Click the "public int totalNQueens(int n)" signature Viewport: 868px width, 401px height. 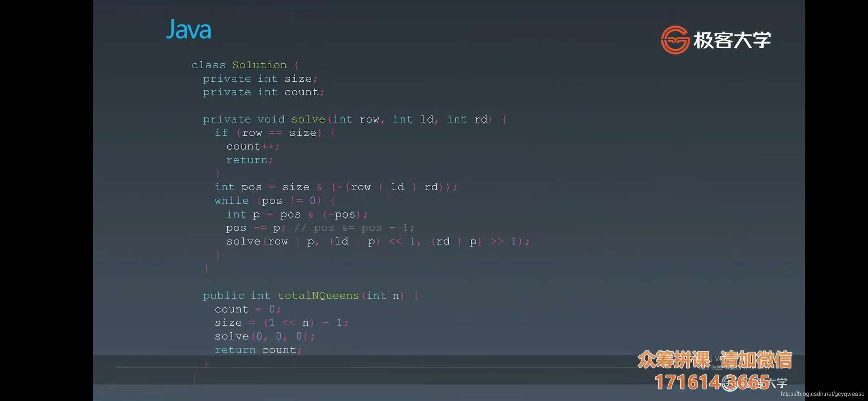pos(310,296)
